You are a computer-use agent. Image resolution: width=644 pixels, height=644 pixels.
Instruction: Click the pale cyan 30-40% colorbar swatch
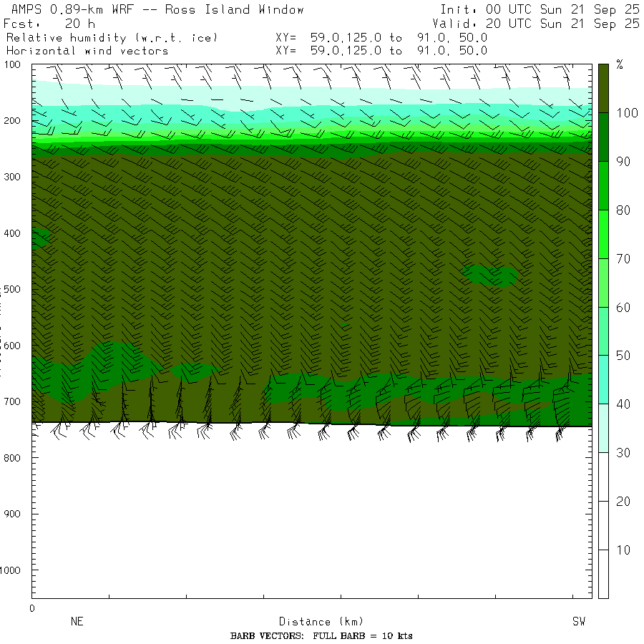coord(603,428)
